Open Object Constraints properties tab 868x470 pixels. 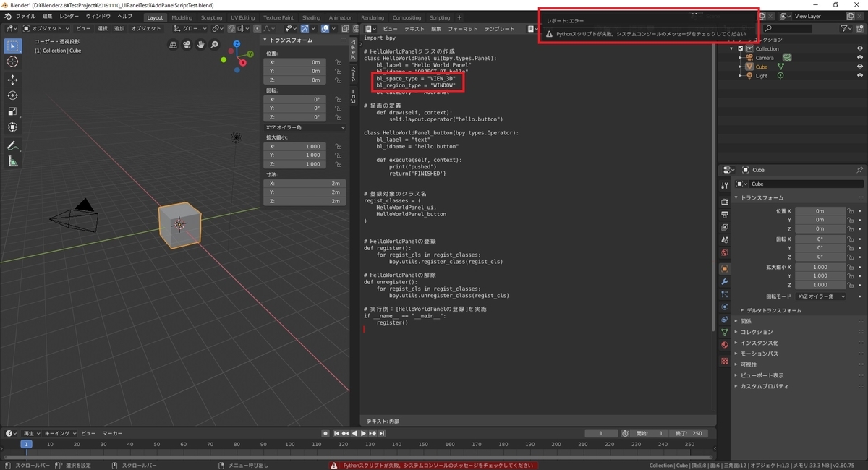coord(725,320)
